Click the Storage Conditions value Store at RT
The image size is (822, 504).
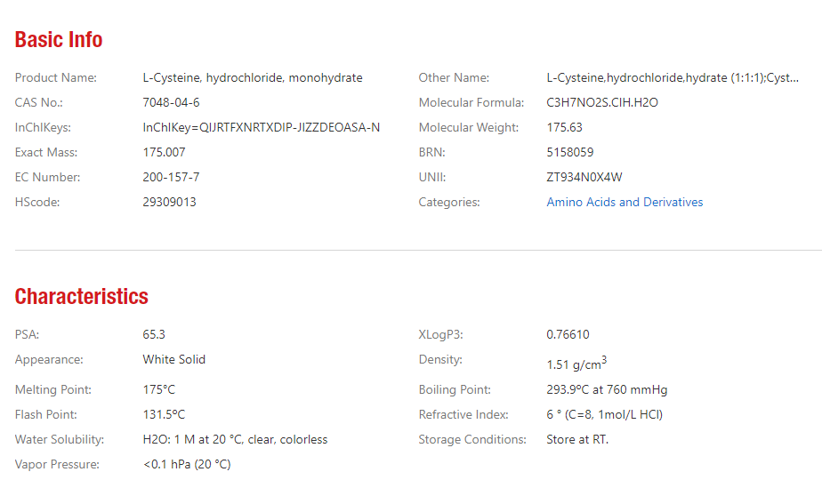[x=577, y=440]
